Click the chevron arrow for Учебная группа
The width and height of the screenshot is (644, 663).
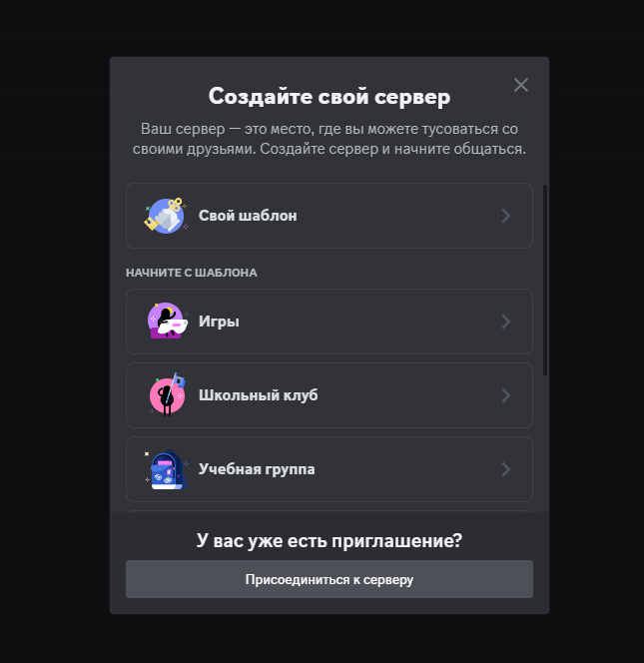tap(505, 469)
